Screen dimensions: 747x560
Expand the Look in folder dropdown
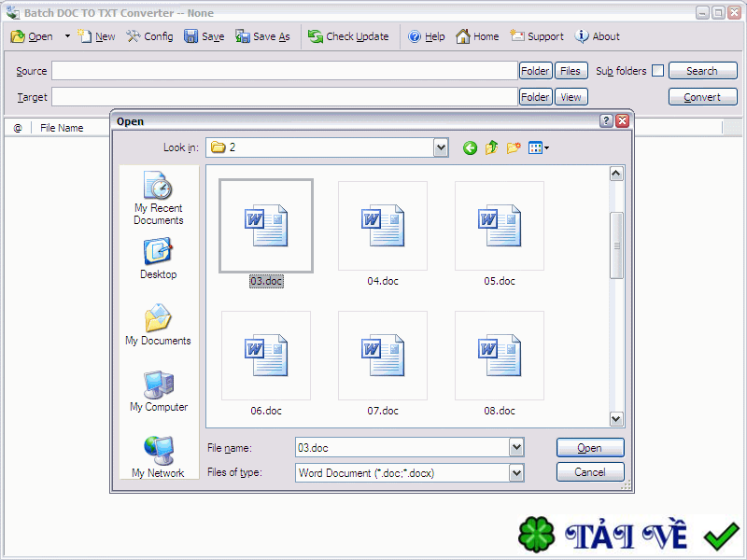[x=441, y=147]
